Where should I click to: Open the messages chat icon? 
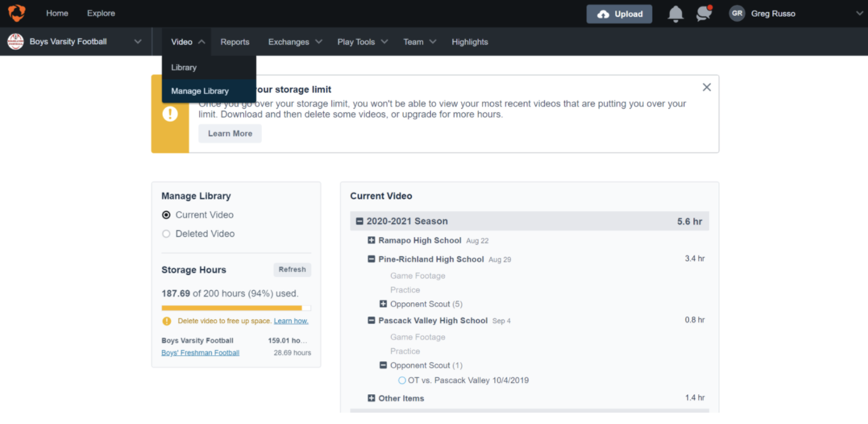point(703,14)
